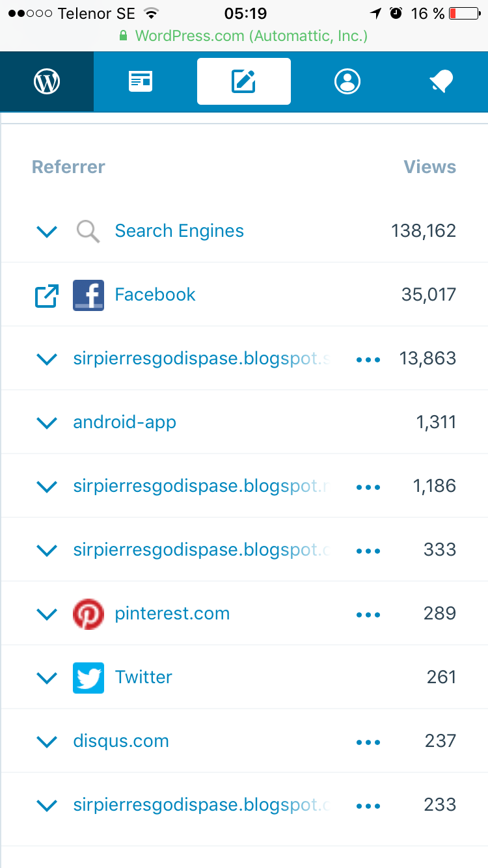Open Facebook external link icon
Screen dimensions: 488x868
click(47, 295)
